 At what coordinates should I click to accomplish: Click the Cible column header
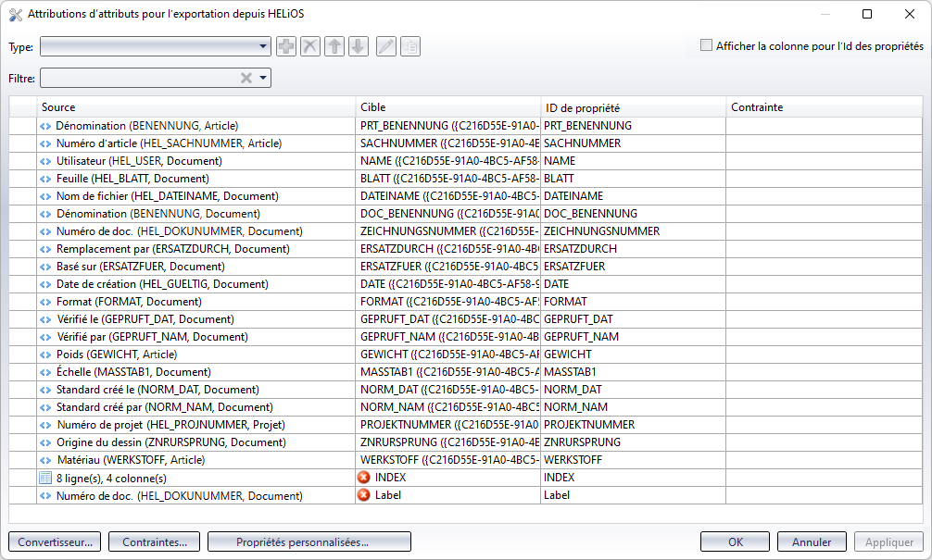pos(447,107)
